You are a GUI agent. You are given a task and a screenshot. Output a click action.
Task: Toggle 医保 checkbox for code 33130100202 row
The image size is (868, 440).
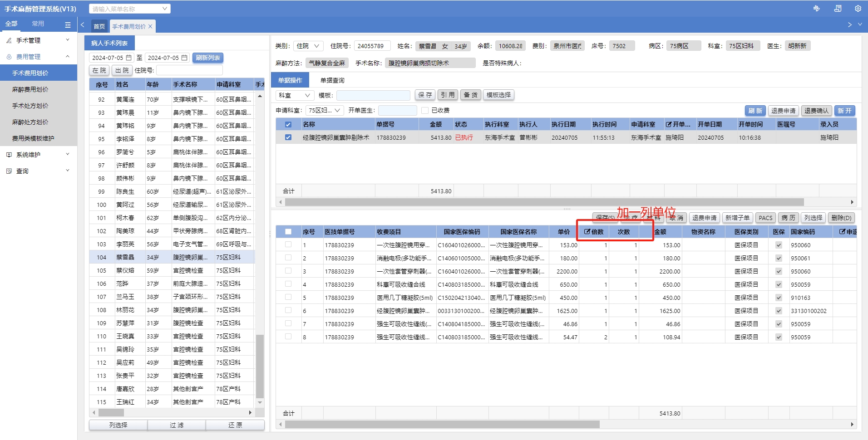[x=779, y=311]
